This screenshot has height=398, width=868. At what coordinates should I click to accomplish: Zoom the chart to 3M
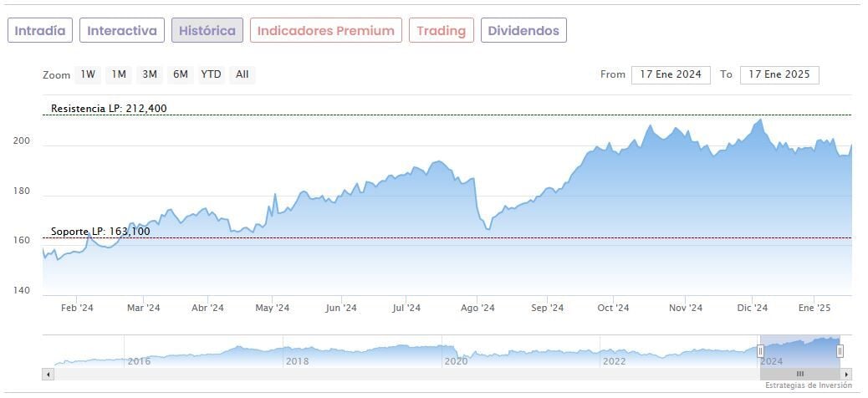coord(150,74)
